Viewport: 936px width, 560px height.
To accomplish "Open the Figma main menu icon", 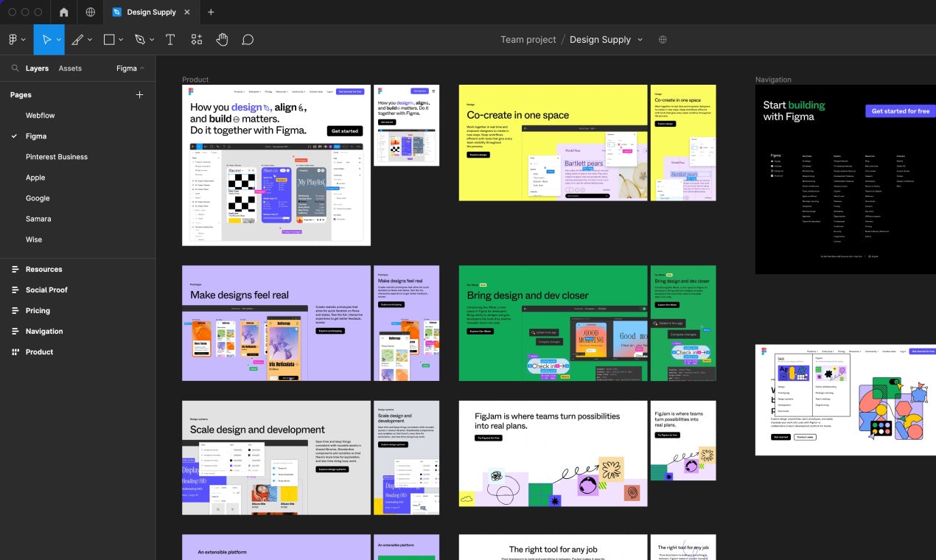I will click(13, 40).
